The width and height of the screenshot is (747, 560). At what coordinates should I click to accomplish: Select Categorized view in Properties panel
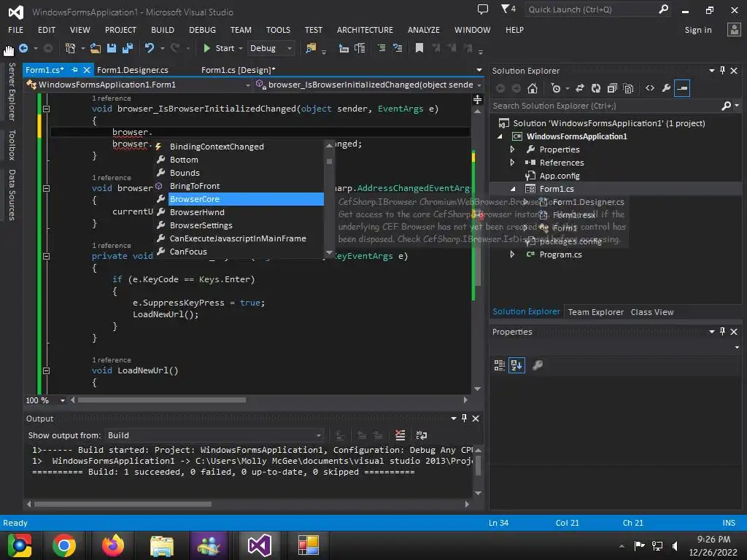click(499, 365)
